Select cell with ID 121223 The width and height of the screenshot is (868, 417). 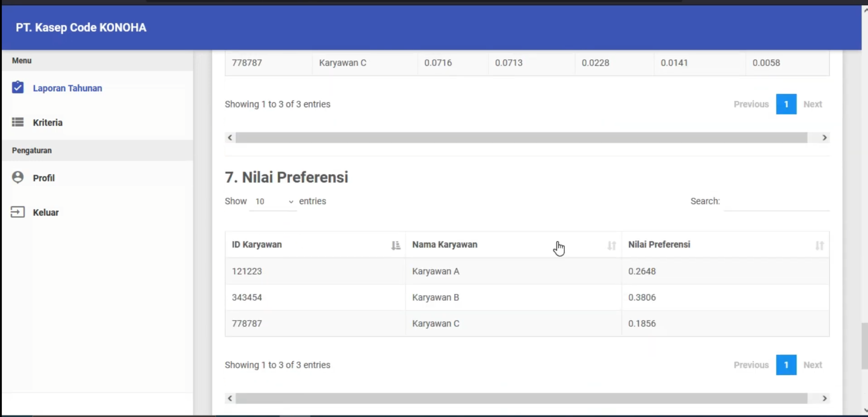tap(315, 271)
